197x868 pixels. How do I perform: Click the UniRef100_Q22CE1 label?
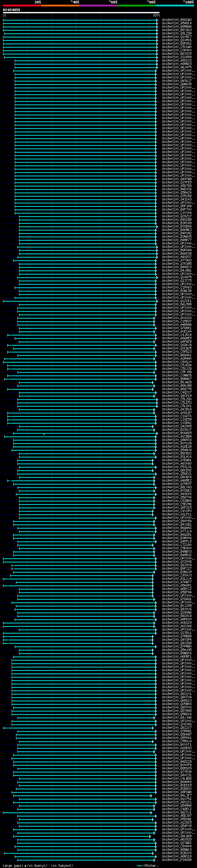[x=177, y=301]
